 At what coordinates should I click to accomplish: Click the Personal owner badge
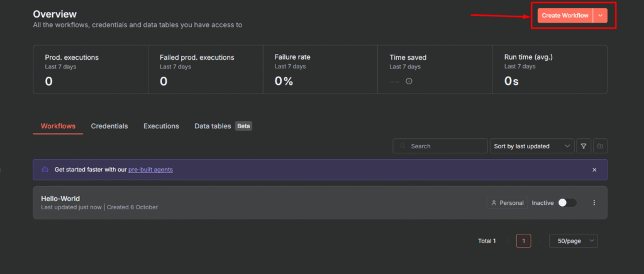point(507,203)
